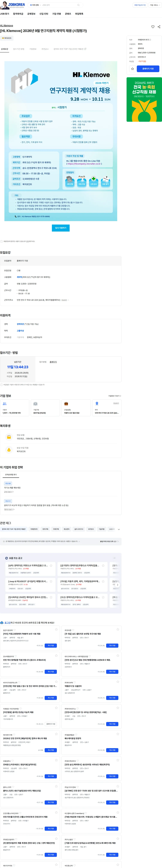This screenshot has height=868, width=162.
Task: Select the 복지포인트 tag under the title
Action: 7,38
